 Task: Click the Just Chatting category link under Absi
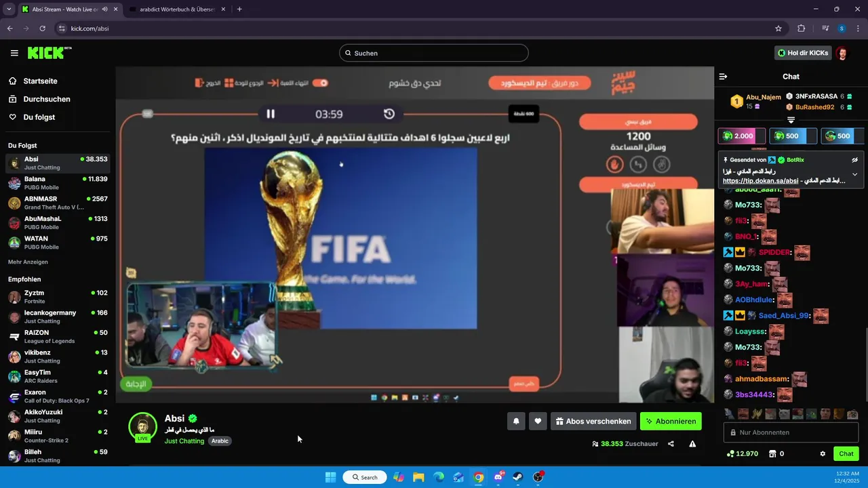click(184, 441)
